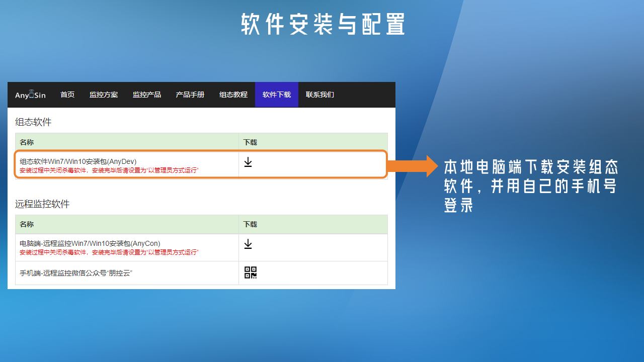The width and height of the screenshot is (644, 362).
Task: Open the QR code for 朋控云 WeChat account
Action: [x=251, y=273]
